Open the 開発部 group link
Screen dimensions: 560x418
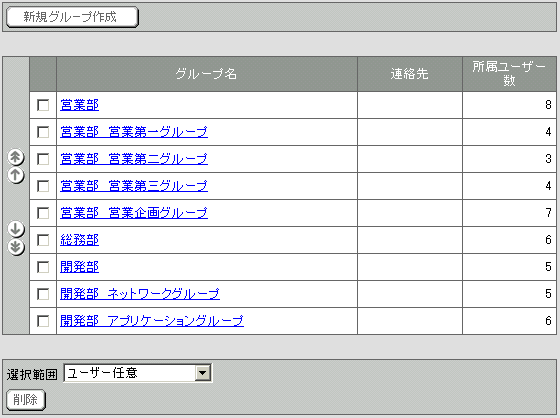(x=79, y=267)
